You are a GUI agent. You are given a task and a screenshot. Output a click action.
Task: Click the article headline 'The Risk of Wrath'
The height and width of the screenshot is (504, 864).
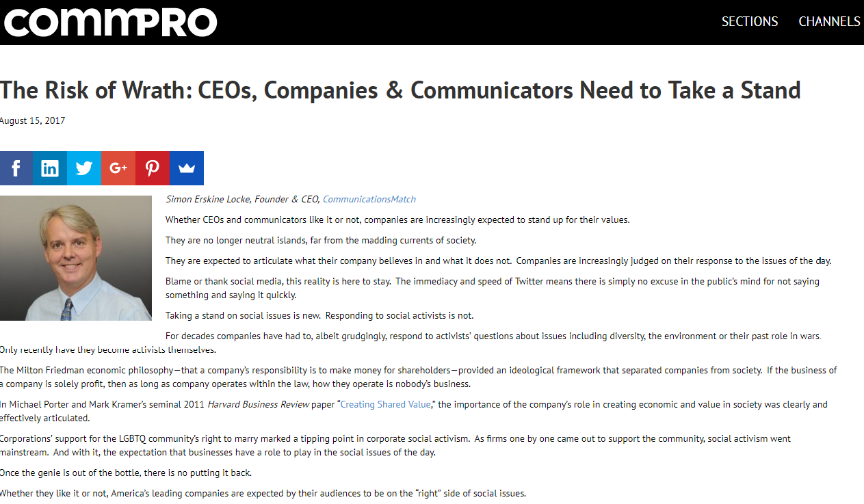[x=400, y=90]
